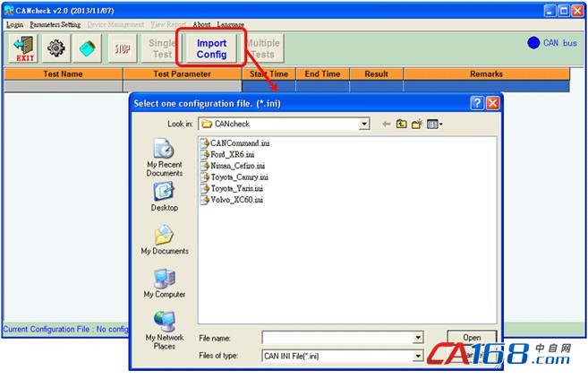The image size is (588, 379).
Task: Click the EXIT door icon in toolbar
Action: (x=25, y=48)
